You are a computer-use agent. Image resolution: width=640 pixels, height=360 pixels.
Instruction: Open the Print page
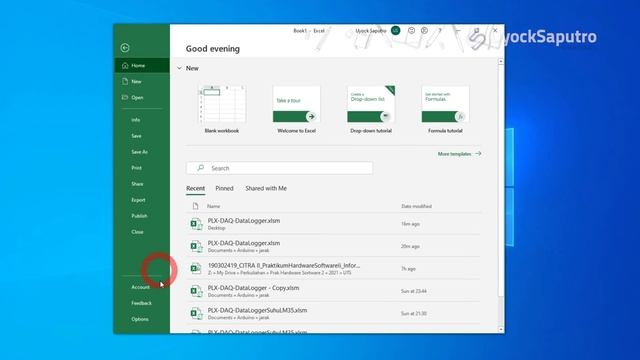(x=136, y=168)
